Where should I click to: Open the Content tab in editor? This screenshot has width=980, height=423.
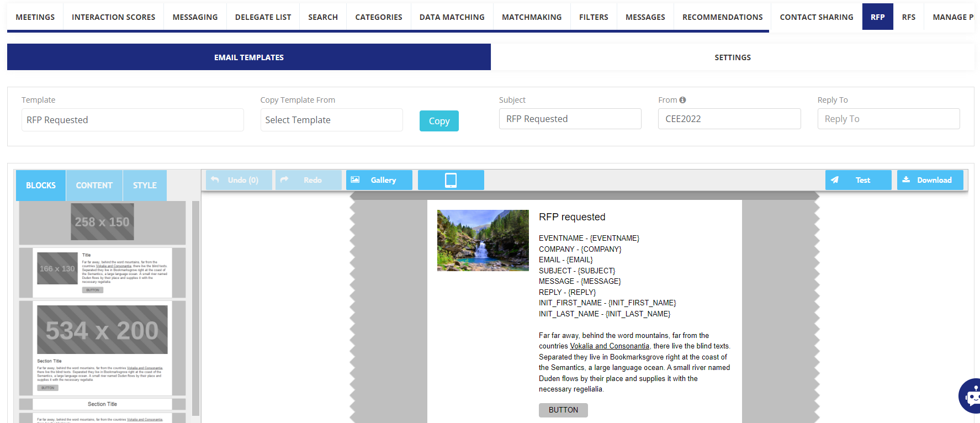pos(94,186)
